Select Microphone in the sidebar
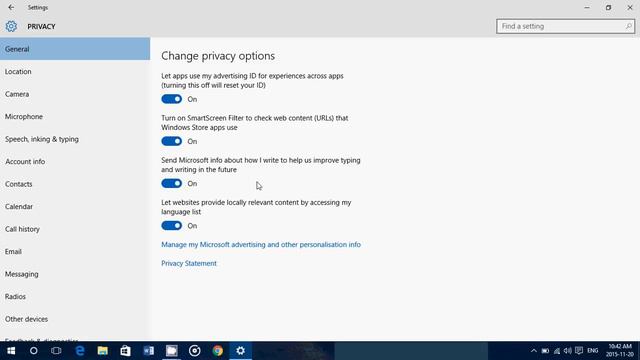 pyautogui.click(x=75, y=116)
